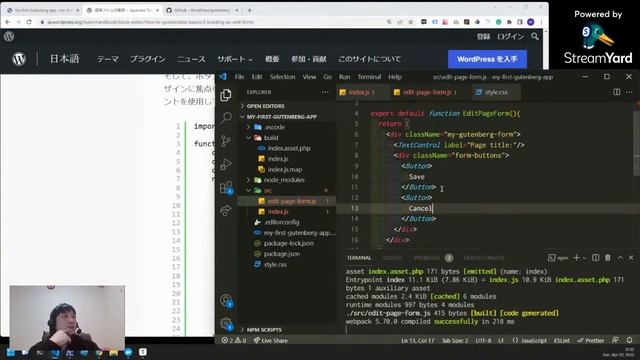Screen dimensions: 640x360
Task: Open the サポート dropdown in WordPress navigation
Action: pyautogui.click(x=235, y=59)
